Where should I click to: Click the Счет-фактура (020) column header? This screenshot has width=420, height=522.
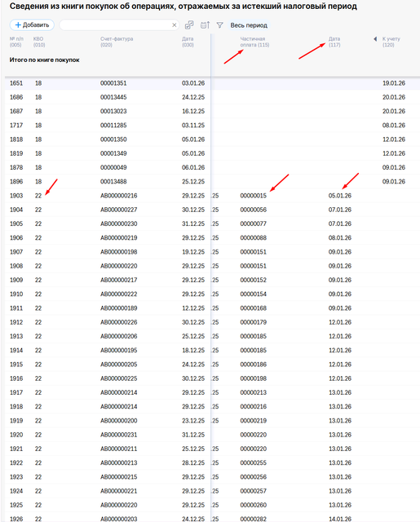coord(117,42)
